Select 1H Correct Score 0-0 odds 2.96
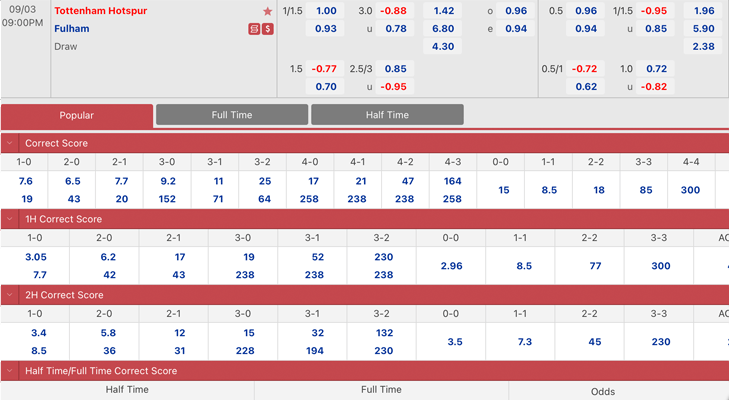The height and width of the screenshot is (400, 729). (451, 266)
